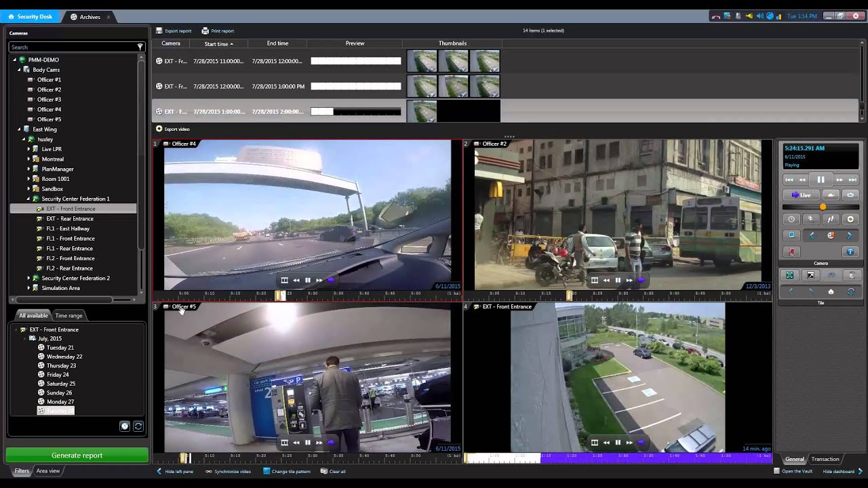Click Open the Vault
This screenshot has width=868, height=488.
(793, 471)
